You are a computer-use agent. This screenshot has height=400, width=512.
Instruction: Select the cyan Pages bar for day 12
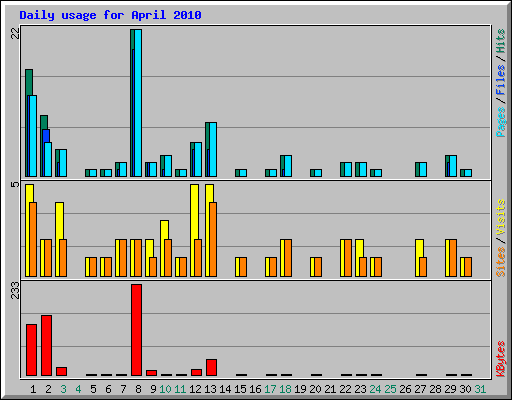click(x=198, y=160)
